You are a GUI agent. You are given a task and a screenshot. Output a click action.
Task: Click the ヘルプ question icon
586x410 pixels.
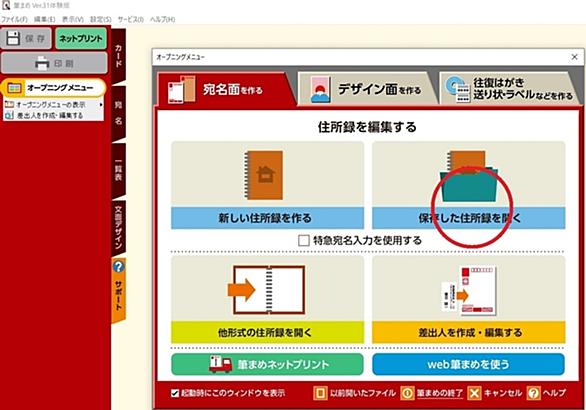pyautogui.click(x=533, y=393)
